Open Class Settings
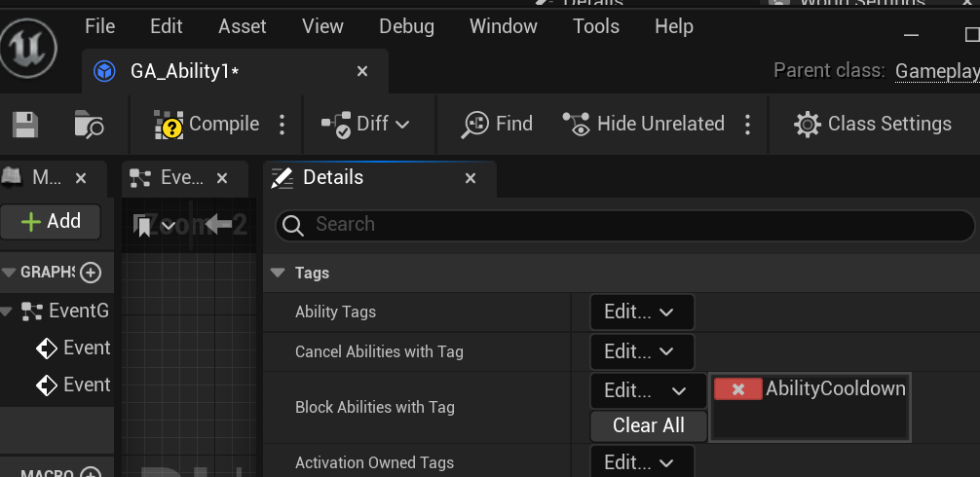The height and width of the screenshot is (477, 980). coord(873,125)
